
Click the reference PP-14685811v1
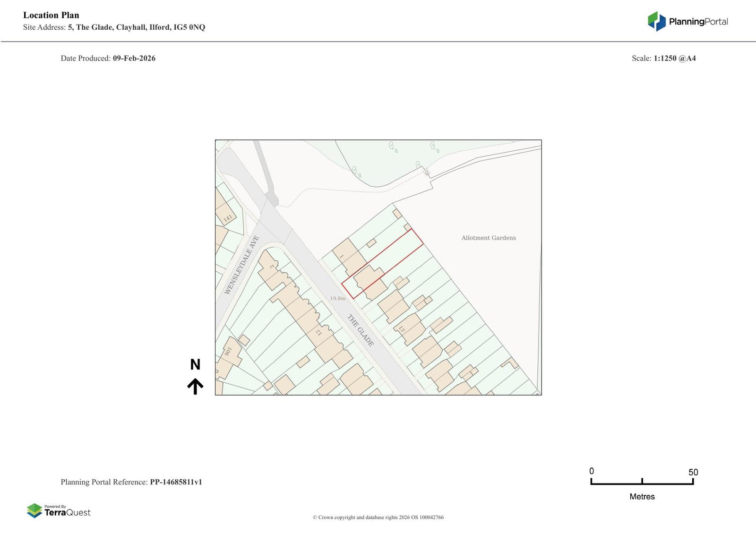[176, 482]
